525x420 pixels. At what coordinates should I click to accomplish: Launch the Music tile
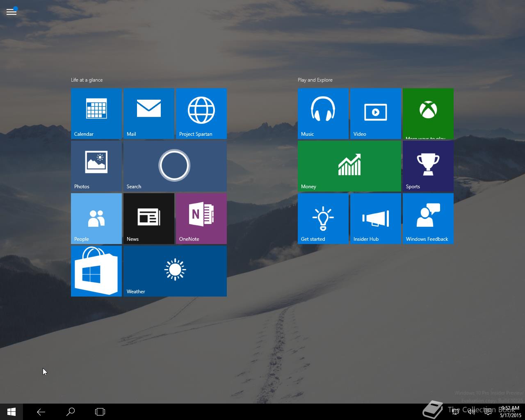[x=323, y=114]
